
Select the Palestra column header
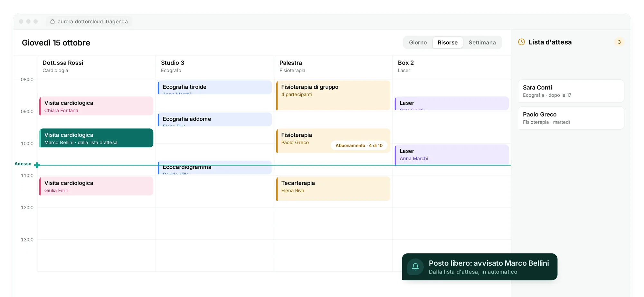tap(333, 66)
